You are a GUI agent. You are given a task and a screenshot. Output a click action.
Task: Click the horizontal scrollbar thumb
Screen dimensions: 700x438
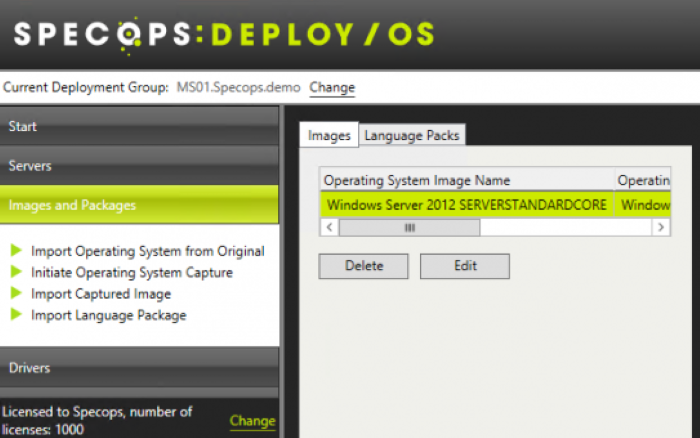click(409, 227)
